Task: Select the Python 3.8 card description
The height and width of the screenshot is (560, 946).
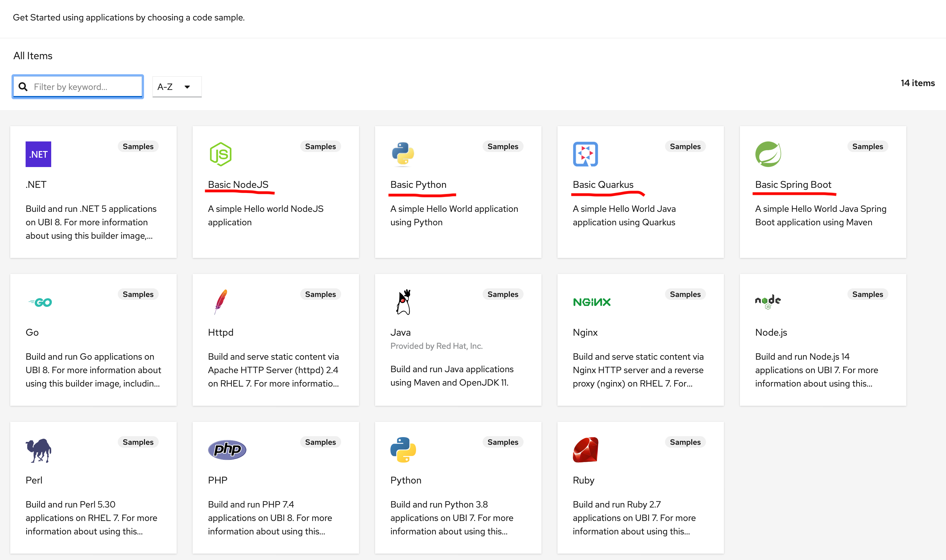Action: pyautogui.click(x=452, y=517)
